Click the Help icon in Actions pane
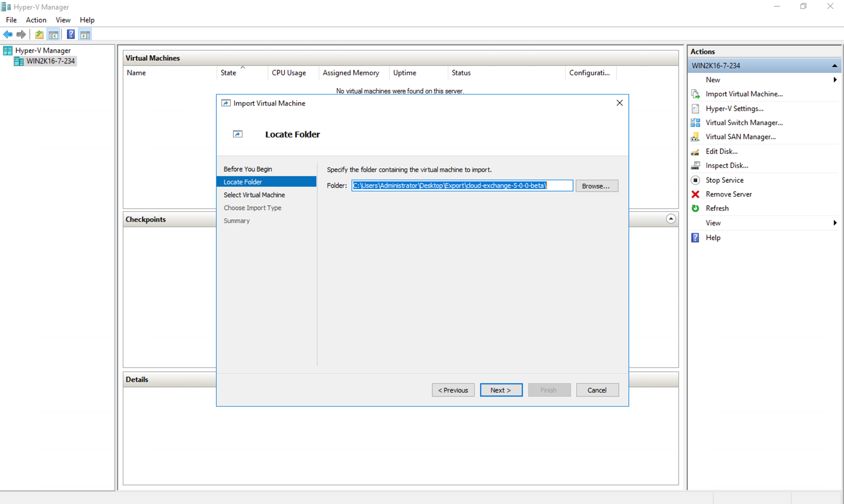Viewport: 844px width, 504px height. click(695, 238)
